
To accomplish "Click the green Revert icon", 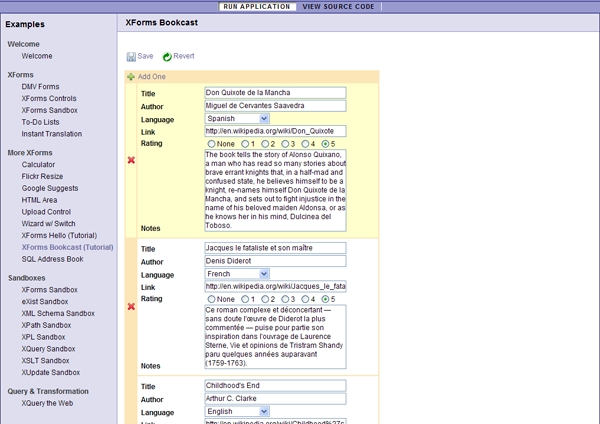I will click(x=167, y=57).
